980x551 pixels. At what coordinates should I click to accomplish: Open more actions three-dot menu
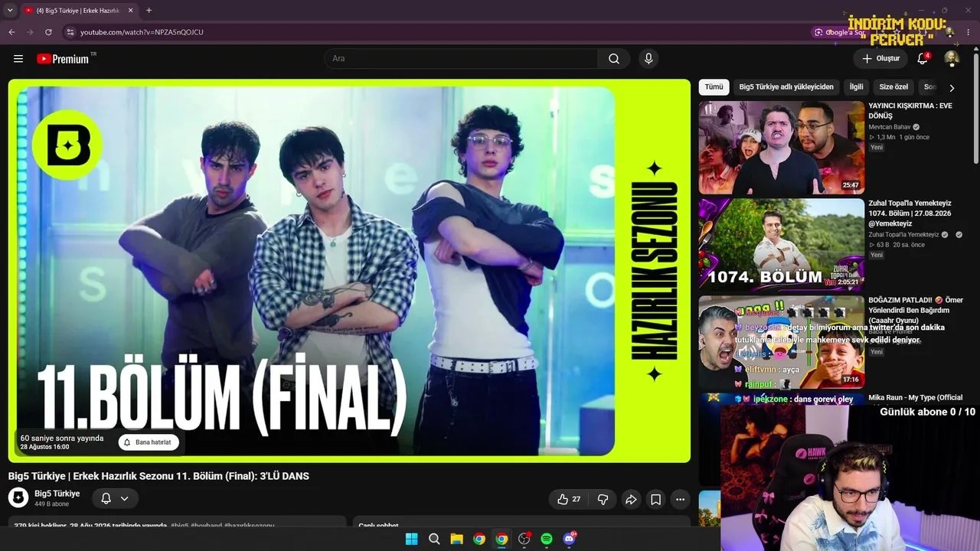pos(680,499)
